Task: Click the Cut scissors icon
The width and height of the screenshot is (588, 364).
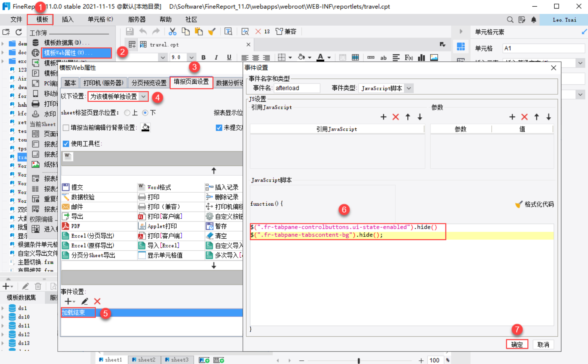Action: [173, 32]
